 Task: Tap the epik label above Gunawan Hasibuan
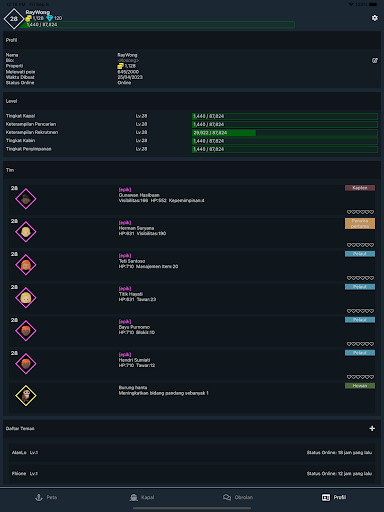pyautogui.click(x=125, y=190)
